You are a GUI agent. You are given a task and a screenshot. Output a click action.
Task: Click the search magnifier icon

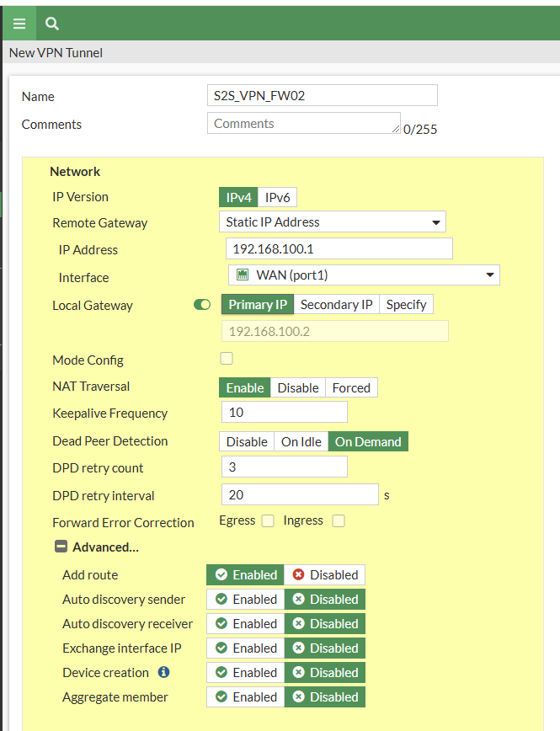[51, 24]
